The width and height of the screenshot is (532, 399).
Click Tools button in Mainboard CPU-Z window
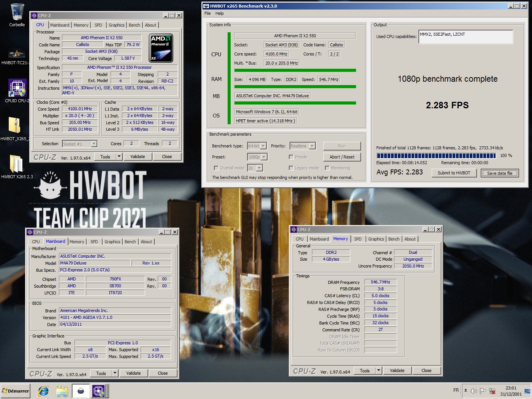[x=101, y=373]
